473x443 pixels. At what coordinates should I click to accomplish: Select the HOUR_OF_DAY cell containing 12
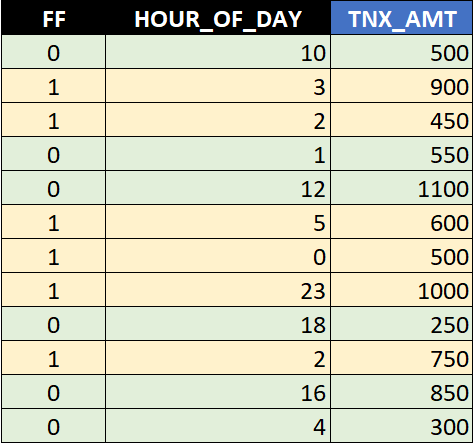(218, 188)
